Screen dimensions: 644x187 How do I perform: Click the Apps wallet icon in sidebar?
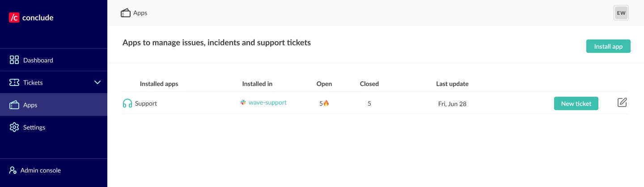pos(14,105)
